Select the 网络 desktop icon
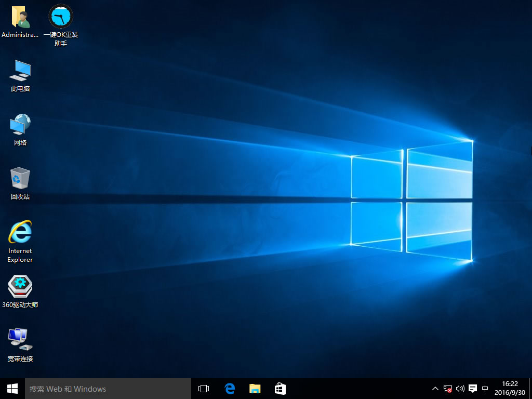This screenshot has width=532, height=399. pyautogui.click(x=20, y=130)
